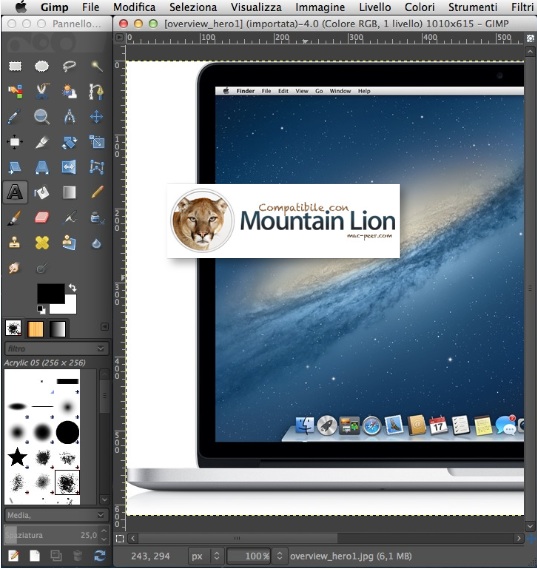Open the white background color swatch
This screenshot has width=537, height=569.
(70, 307)
